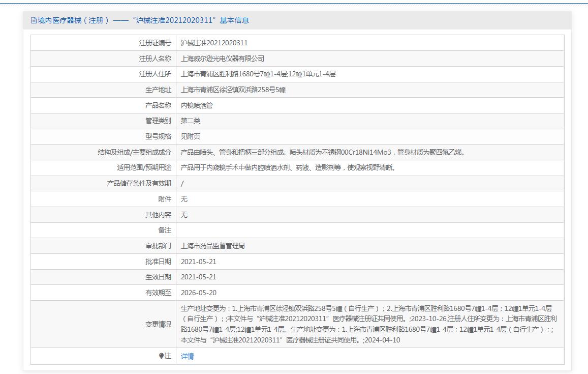Click the empty 备注 value cell
This screenshot has width=588, height=374.
click(371, 231)
